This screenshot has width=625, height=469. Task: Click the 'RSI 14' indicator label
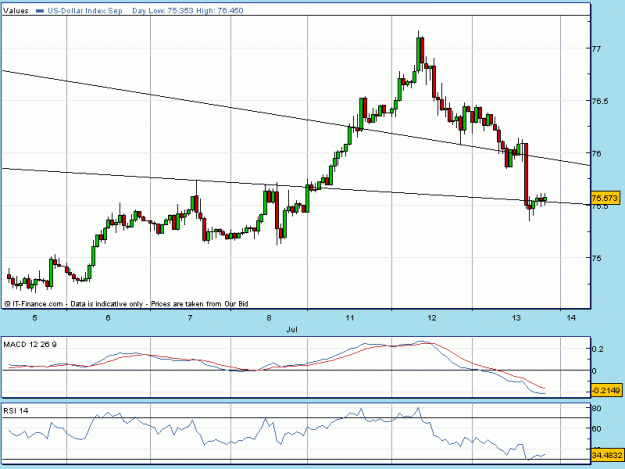(x=16, y=410)
